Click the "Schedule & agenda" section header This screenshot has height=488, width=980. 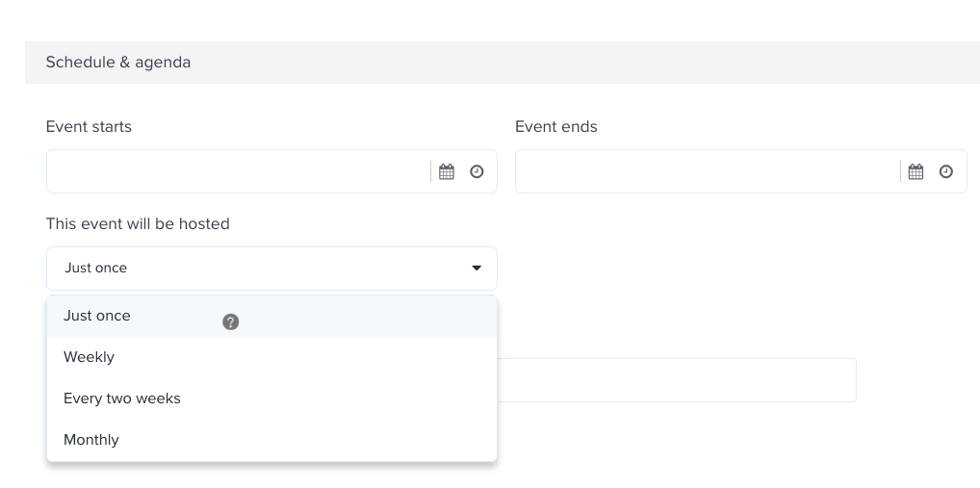click(118, 63)
